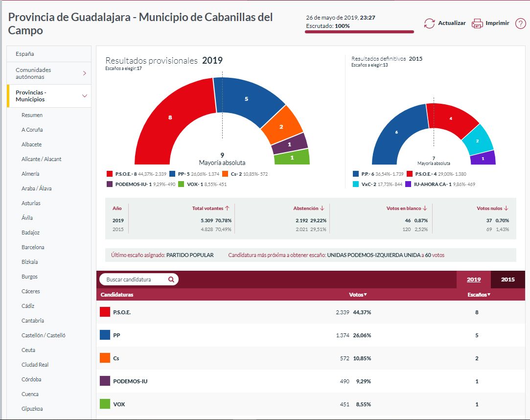Open Resumen in the sidebar

click(32, 115)
